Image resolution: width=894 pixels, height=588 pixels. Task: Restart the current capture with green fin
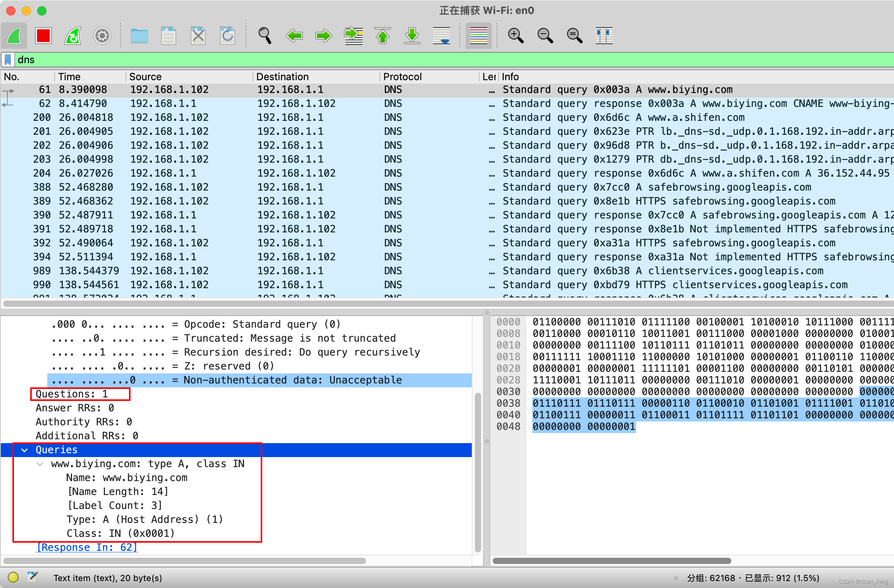point(73,36)
